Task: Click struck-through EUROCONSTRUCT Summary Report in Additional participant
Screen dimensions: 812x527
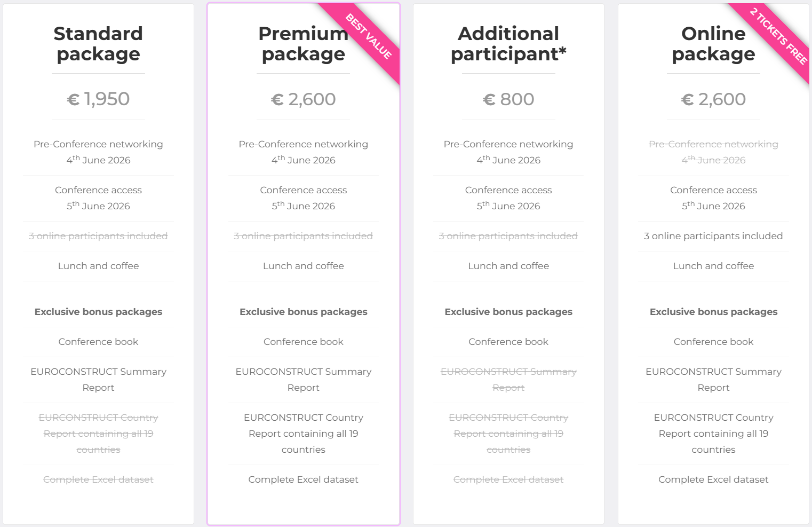Action: (508, 380)
